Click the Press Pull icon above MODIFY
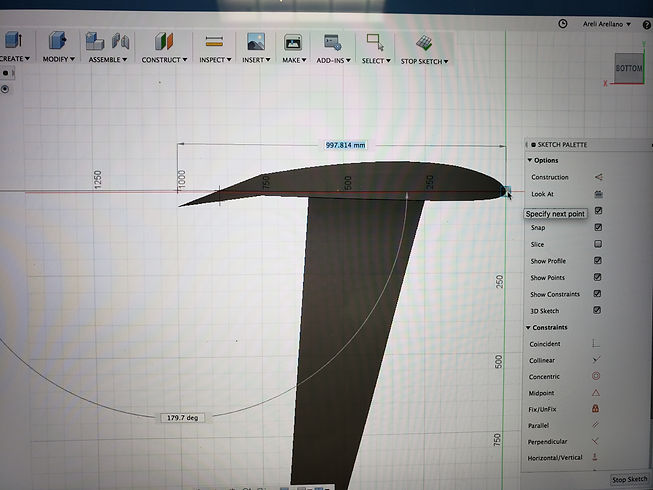The image size is (653, 490). tap(57, 41)
